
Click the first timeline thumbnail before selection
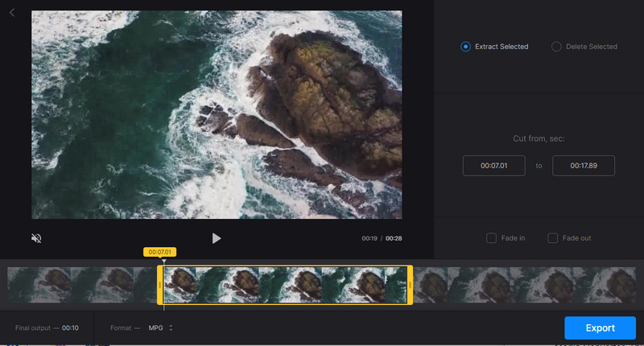(x=39, y=285)
